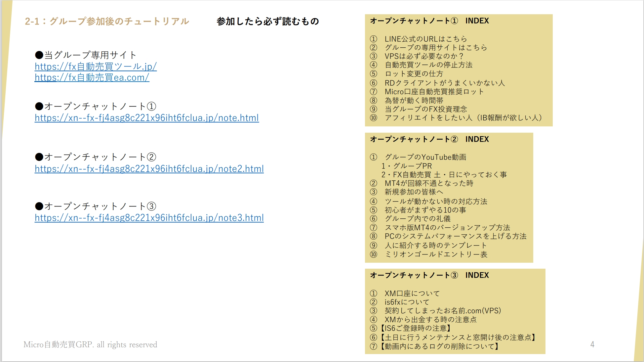Select the line '初心者がまずやる10の事'
Screen dimensions: 644x362
pyautogui.click(x=425, y=210)
